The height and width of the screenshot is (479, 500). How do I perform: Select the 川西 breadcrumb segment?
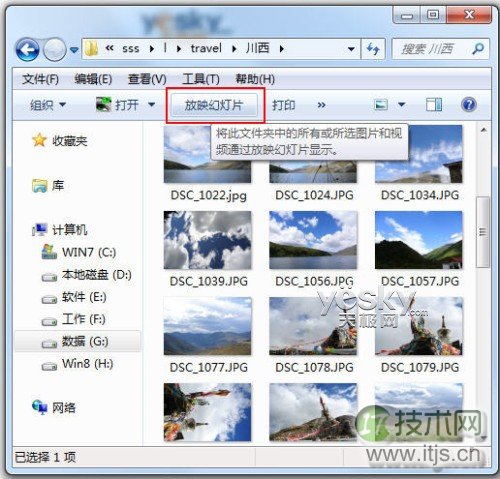(x=258, y=49)
